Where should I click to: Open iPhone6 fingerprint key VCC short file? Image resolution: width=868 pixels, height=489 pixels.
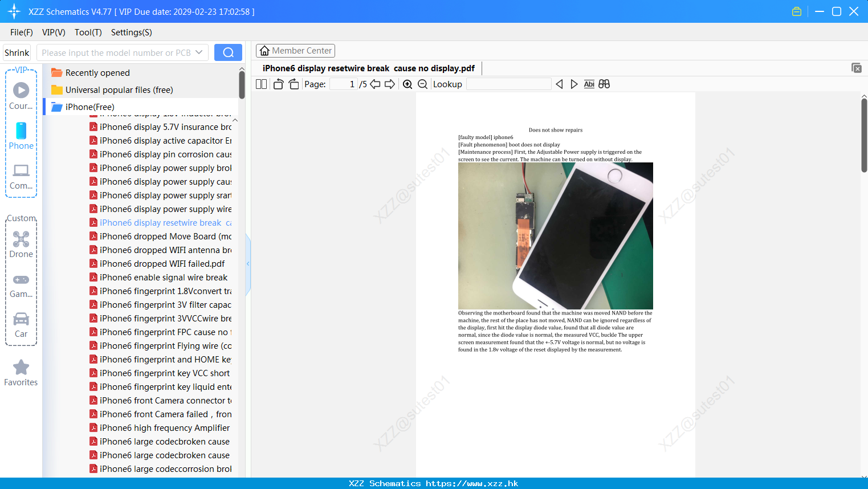160,373
